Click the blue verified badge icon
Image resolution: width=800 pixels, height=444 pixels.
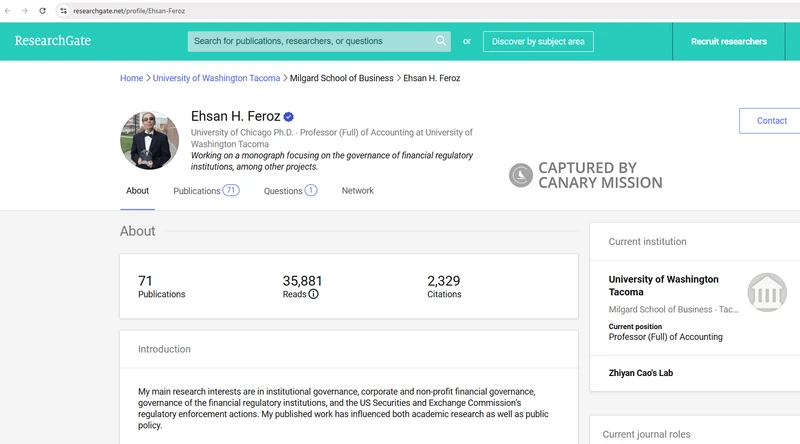click(x=289, y=117)
